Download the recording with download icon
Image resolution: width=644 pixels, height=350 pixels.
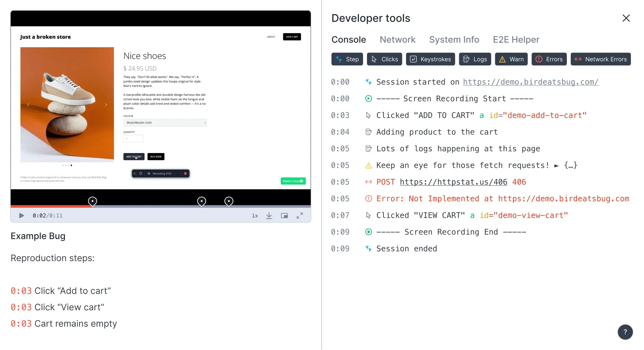[x=269, y=216]
